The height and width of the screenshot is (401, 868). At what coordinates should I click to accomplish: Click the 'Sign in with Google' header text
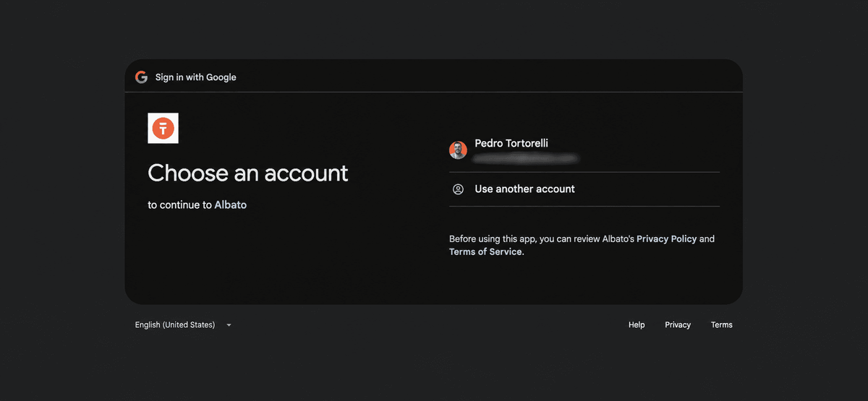[x=196, y=77]
